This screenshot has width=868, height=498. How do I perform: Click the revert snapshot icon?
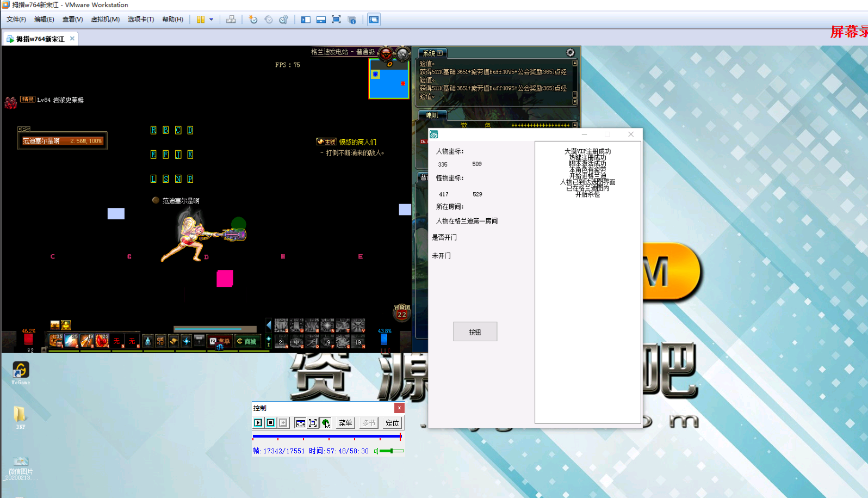[268, 20]
